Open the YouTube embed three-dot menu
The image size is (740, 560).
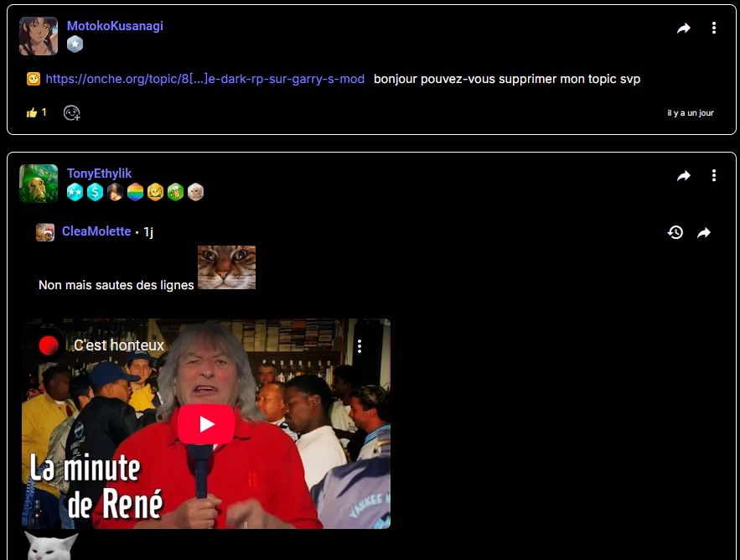click(x=360, y=346)
